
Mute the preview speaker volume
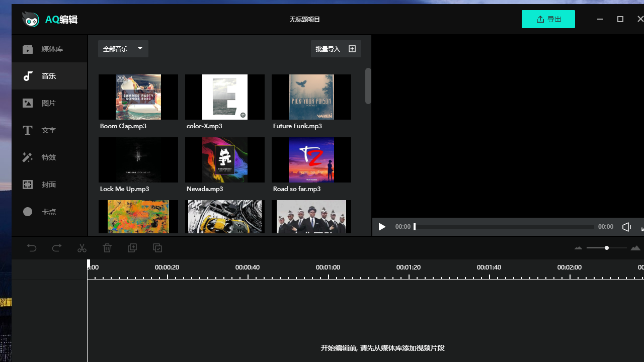coord(626,227)
